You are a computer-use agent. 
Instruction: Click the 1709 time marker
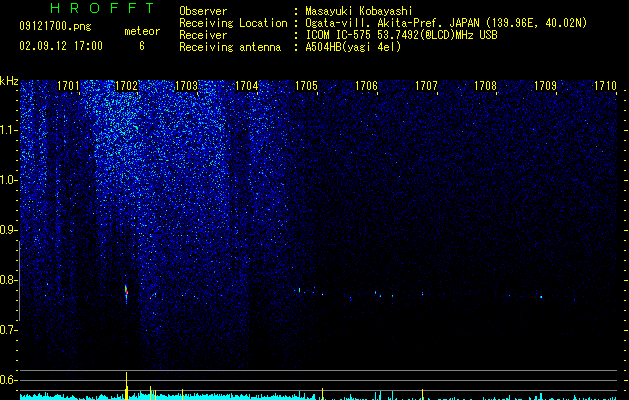click(546, 86)
